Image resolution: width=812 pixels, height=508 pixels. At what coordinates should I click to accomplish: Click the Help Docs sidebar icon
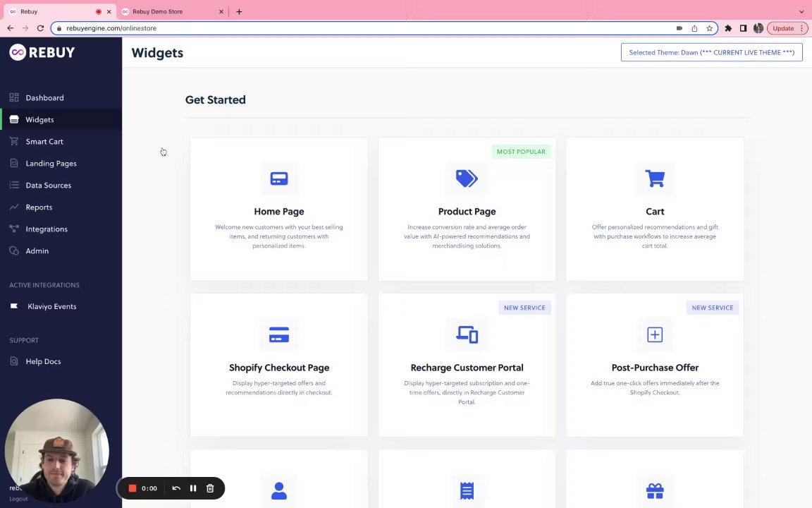tap(14, 361)
